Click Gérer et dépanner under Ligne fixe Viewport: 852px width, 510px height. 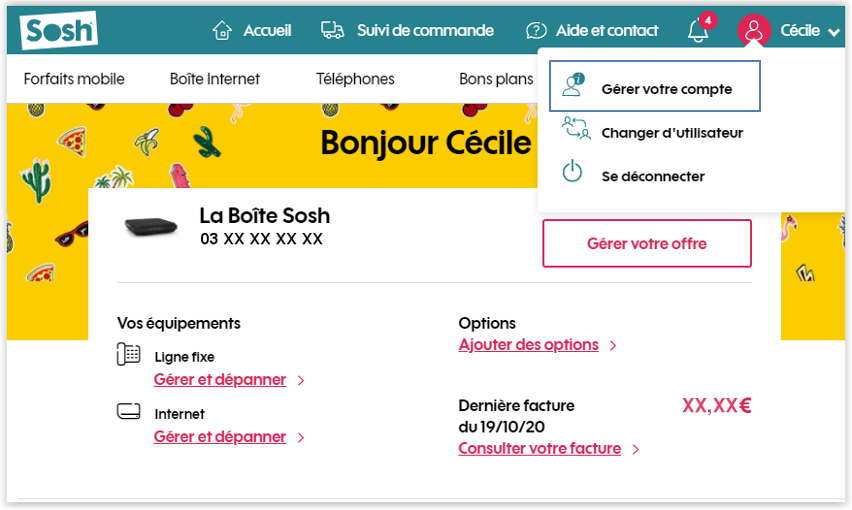(220, 380)
